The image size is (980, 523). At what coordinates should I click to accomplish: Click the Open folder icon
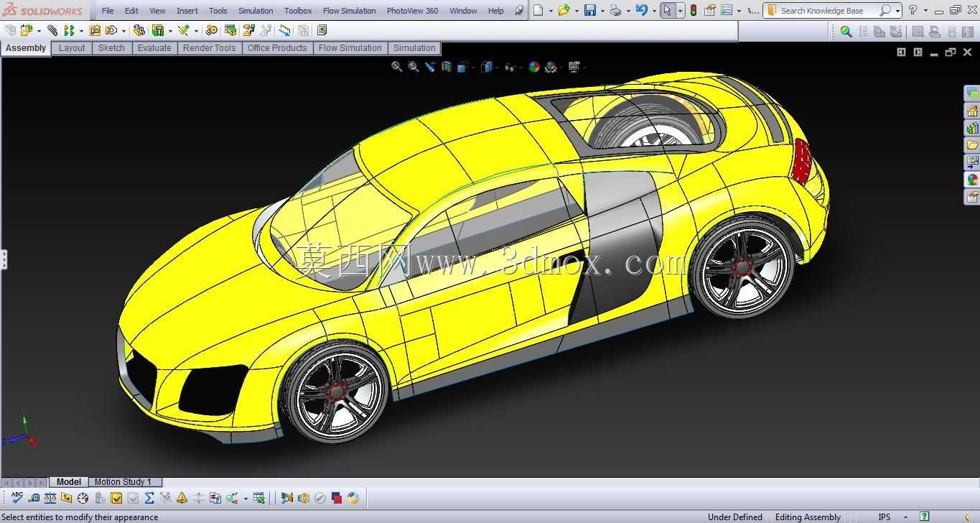tap(564, 10)
